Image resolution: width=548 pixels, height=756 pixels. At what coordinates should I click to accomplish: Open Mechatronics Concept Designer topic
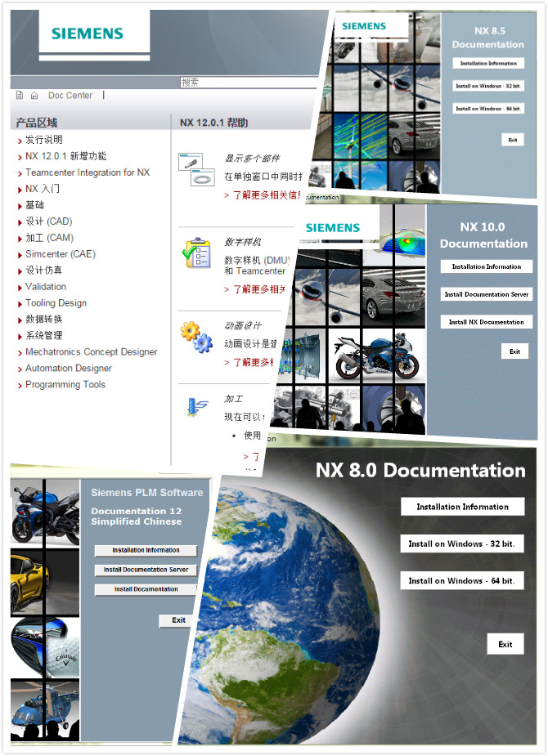coord(91,351)
